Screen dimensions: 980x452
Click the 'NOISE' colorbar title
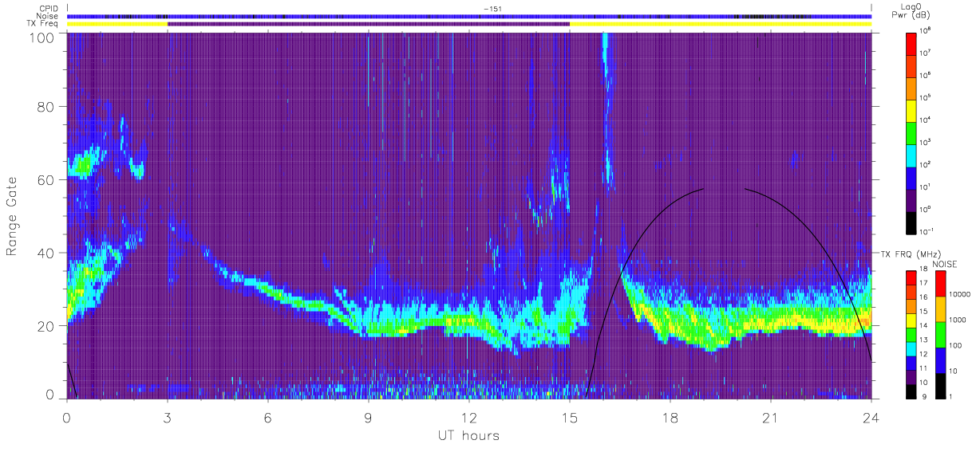[945, 263]
